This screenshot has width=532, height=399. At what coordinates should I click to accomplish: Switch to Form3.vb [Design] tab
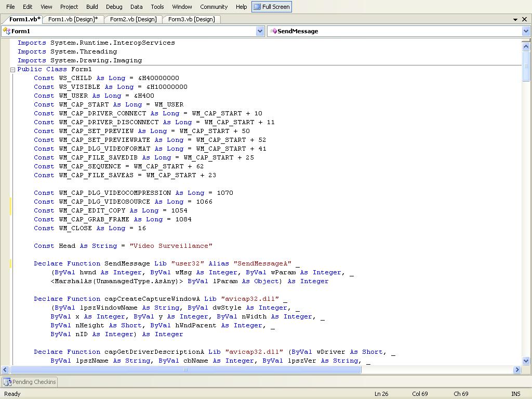(191, 19)
